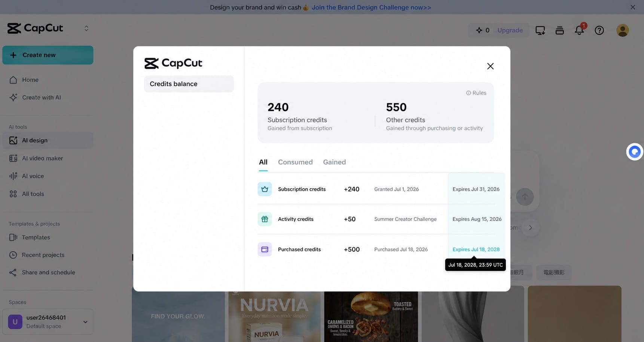Click the background right chevron arrow
This screenshot has height=342, width=644.
[530, 228]
